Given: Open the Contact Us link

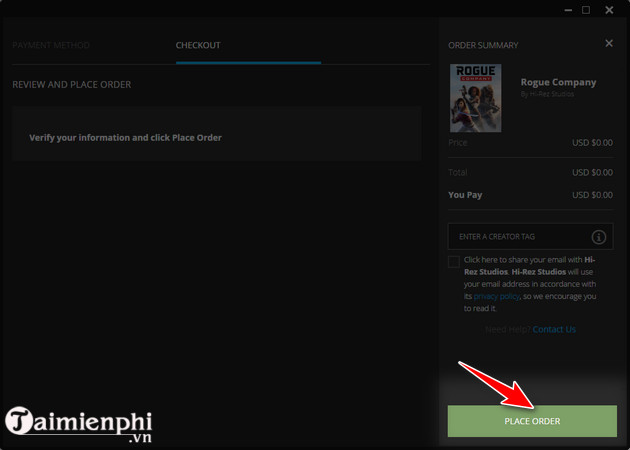Looking at the screenshot, I should [554, 329].
